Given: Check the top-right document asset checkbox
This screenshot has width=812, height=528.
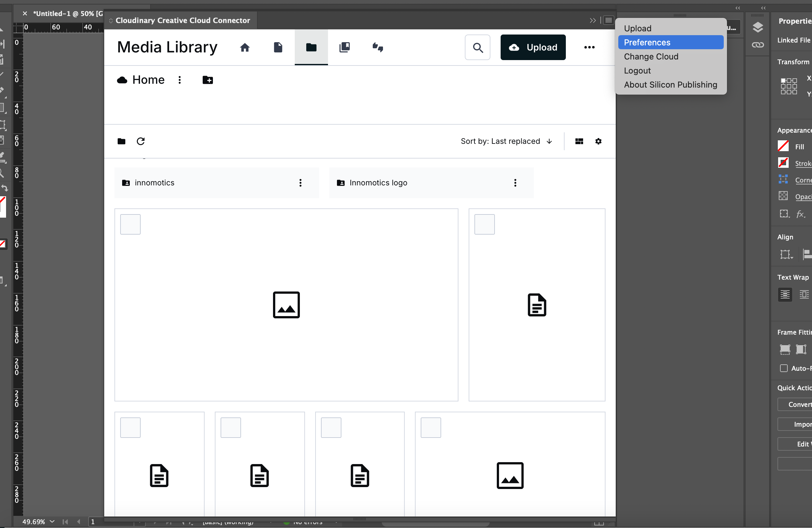Looking at the screenshot, I should (484, 224).
